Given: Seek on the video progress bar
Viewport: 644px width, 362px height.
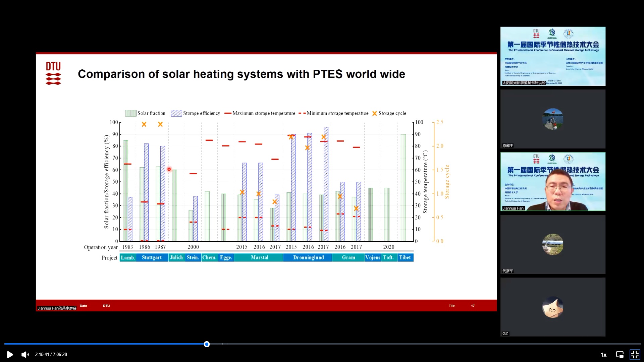Looking at the screenshot, I should pyautogui.click(x=322, y=344).
